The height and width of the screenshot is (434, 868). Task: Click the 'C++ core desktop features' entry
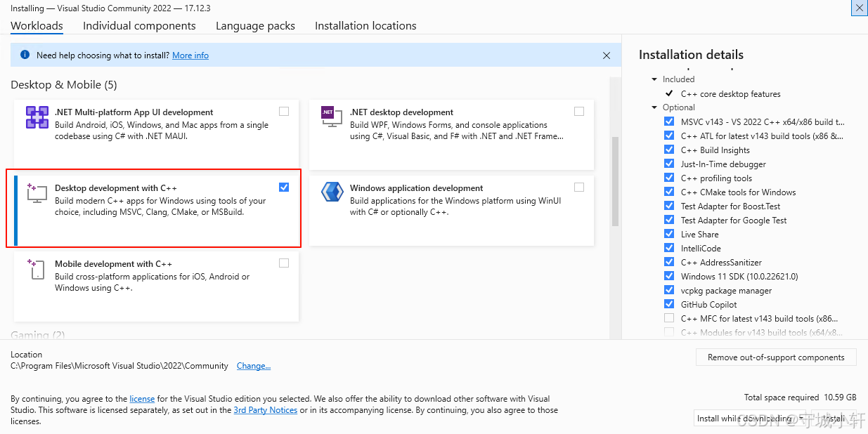[x=730, y=93]
